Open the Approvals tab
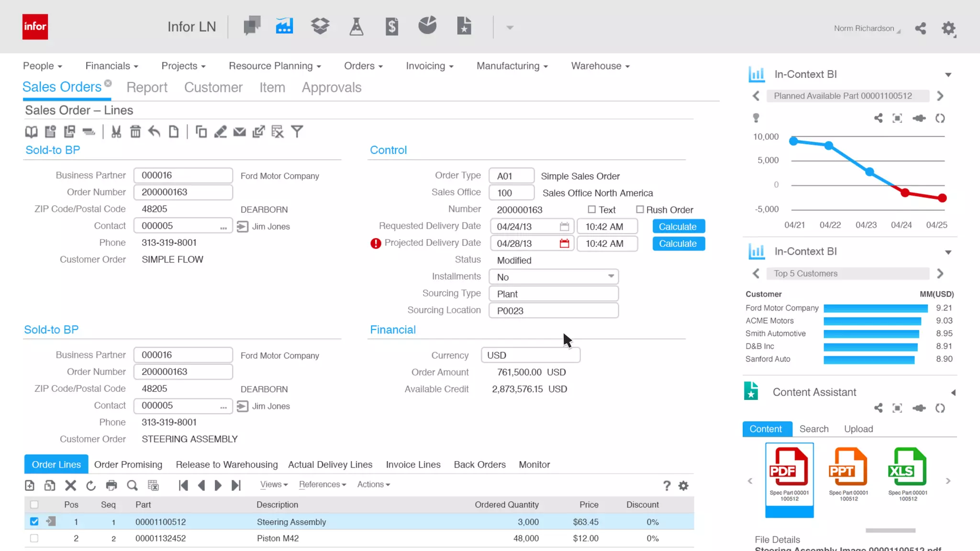The width and height of the screenshot is (980, 551). click(x=332, y=88)
